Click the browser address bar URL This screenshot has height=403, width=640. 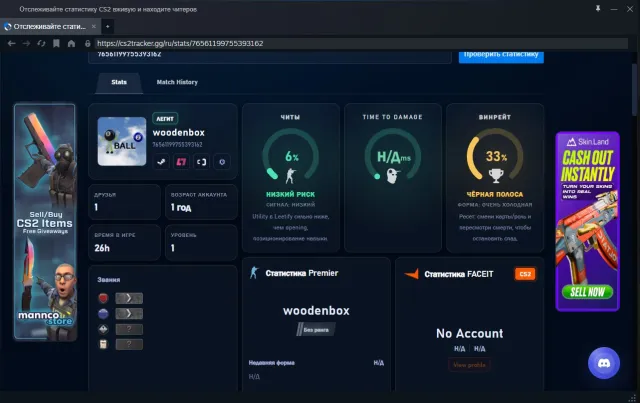point(180,43)
